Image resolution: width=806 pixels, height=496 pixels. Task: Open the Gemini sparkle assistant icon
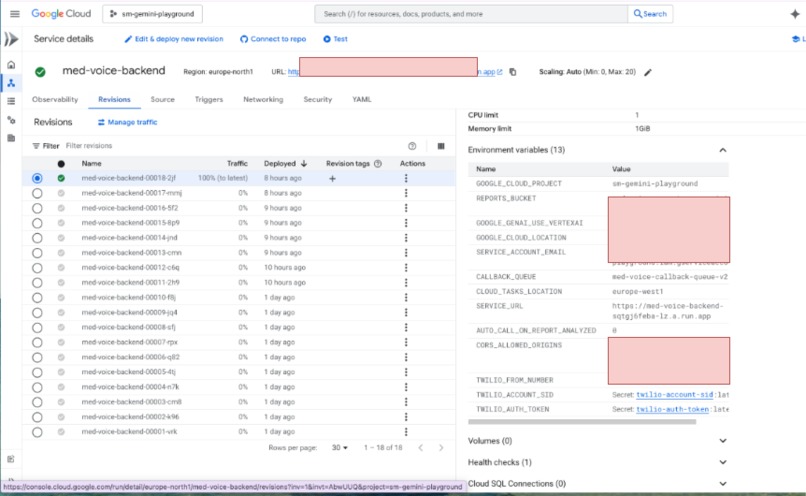pos(795,14)
